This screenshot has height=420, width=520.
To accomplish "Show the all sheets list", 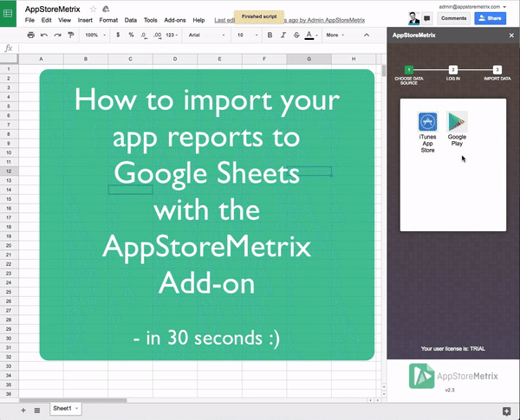I will pos(37,410).
